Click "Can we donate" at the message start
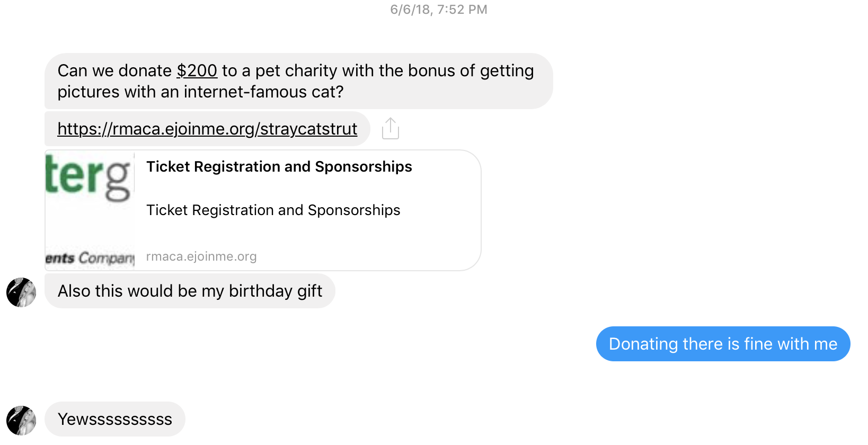868x445 pixels. 114,70
